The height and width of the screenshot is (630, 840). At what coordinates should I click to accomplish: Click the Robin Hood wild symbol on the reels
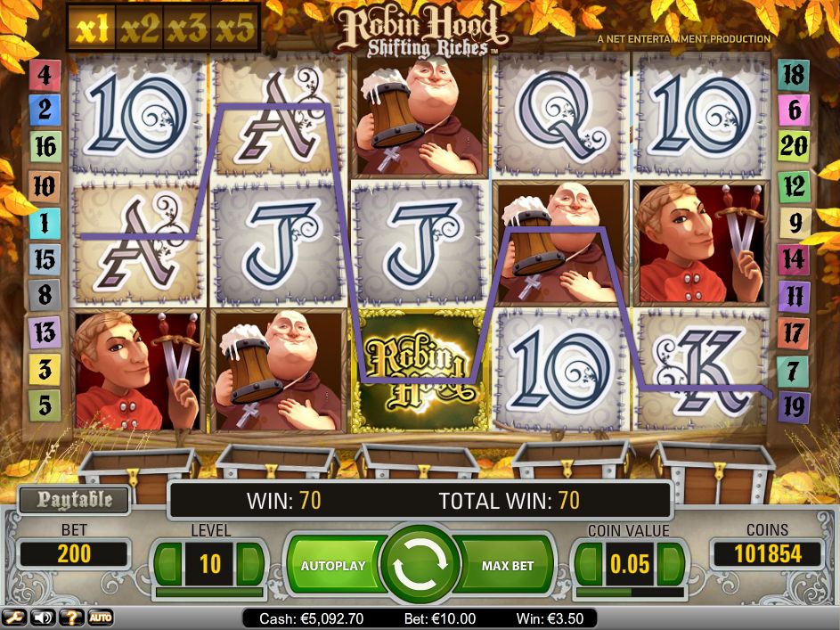[x=420, y=370]
